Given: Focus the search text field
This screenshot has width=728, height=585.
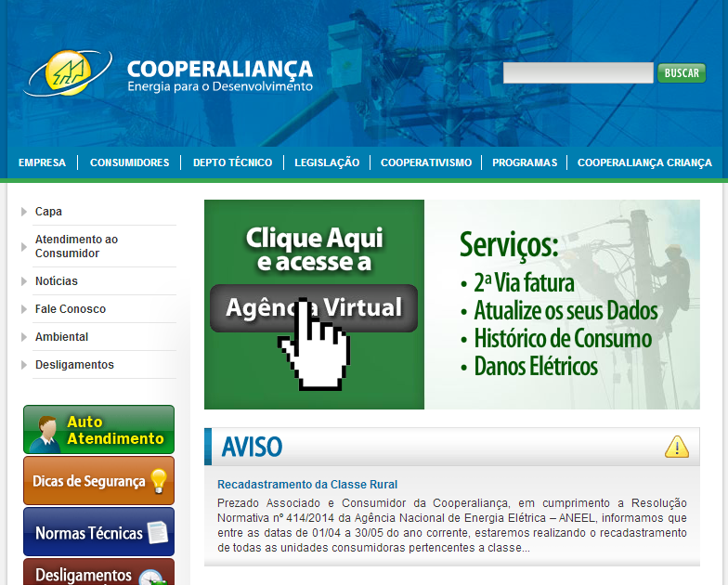Looking at the screenshot, I should click(x=578, y=72).
